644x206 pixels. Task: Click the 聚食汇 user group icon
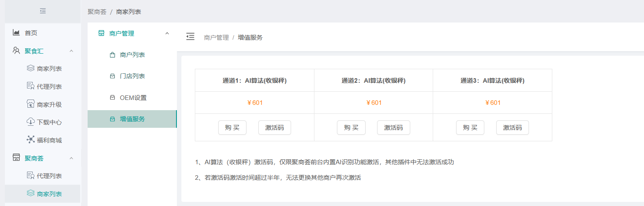pyautogui.click(x=16, y=50)
